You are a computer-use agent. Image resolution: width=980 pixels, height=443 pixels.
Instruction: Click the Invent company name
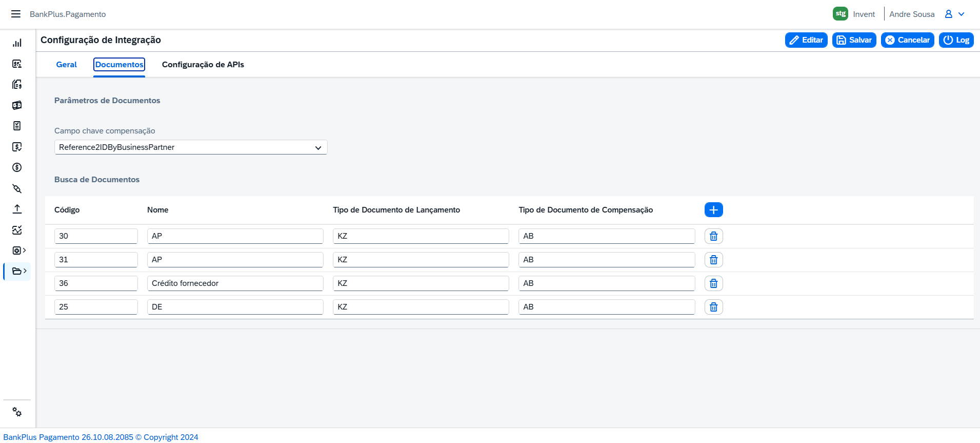click(x=864, y=14)
